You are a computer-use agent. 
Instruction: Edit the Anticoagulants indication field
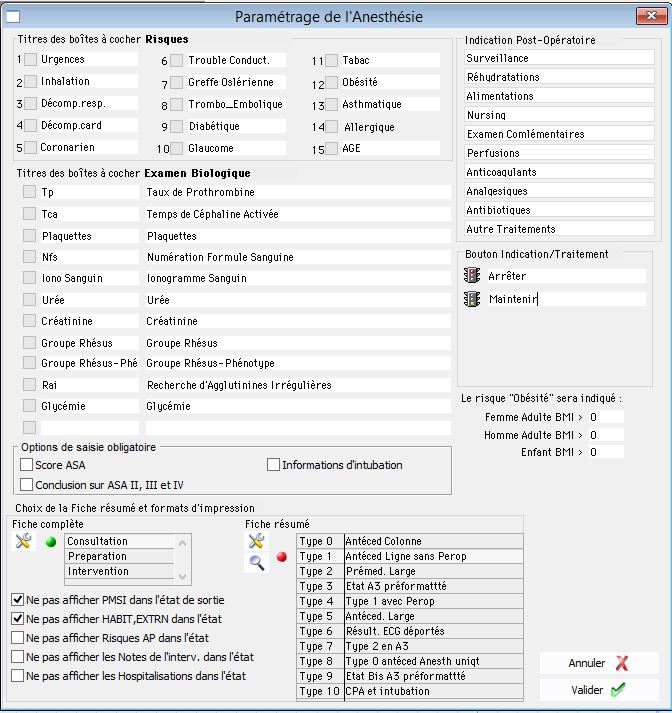560,172
